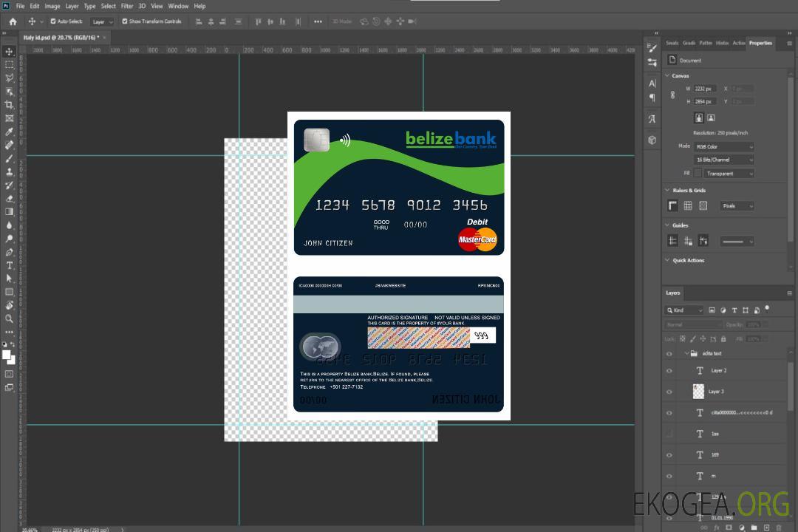Hide the '169' text layer

(x=669, y=455)
